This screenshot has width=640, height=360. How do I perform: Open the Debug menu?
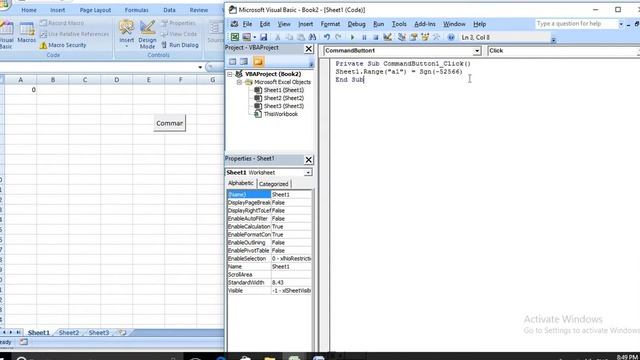(356, 24)
